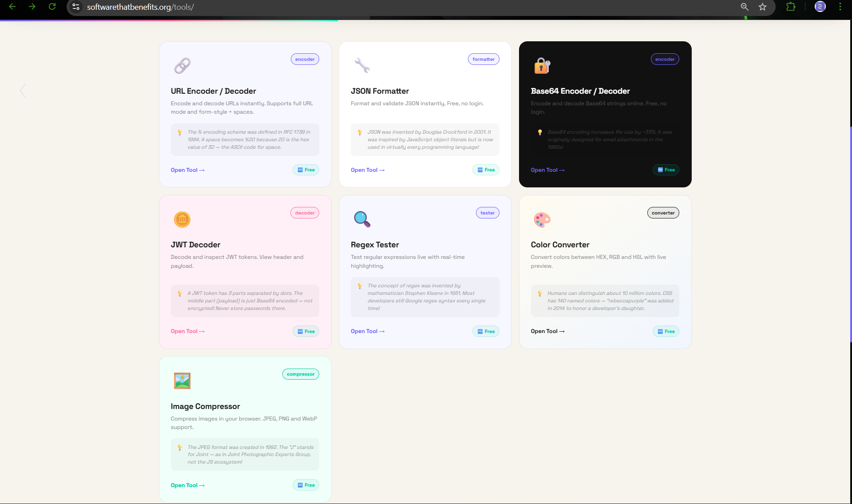Viewport: 852px width, 504px height.
Task: Select the compressor badge on Image Compressor card
Action: click(x=301, y=374)
